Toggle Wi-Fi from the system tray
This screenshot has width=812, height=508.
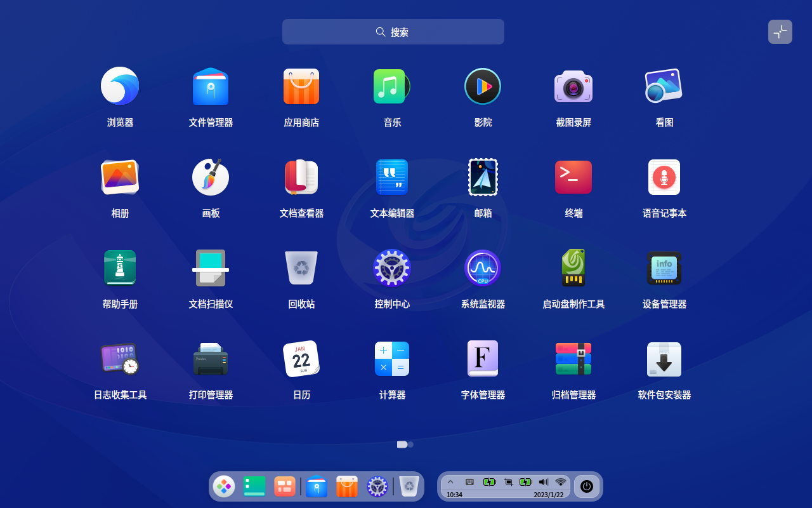[561, 482]
